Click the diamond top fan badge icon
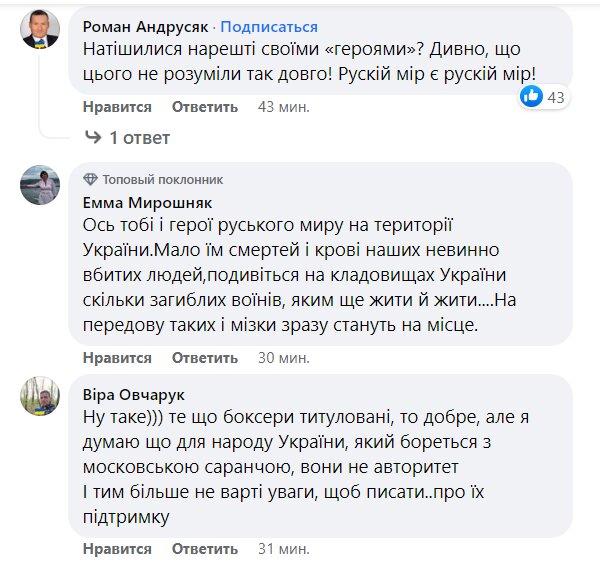 tap(90, 179)
